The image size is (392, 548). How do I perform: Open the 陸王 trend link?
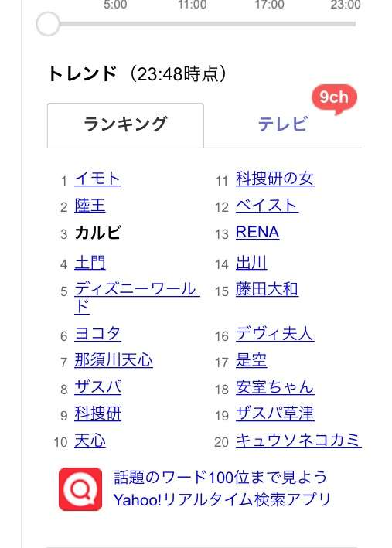90,206
